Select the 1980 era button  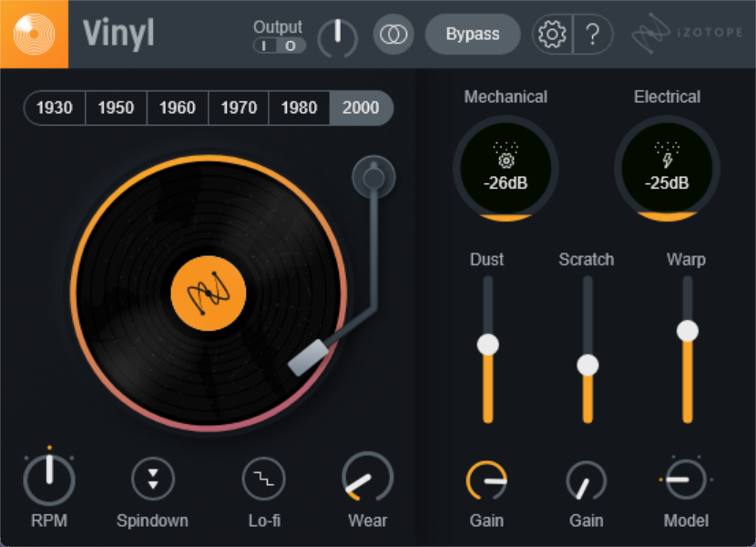pos(299,108)
